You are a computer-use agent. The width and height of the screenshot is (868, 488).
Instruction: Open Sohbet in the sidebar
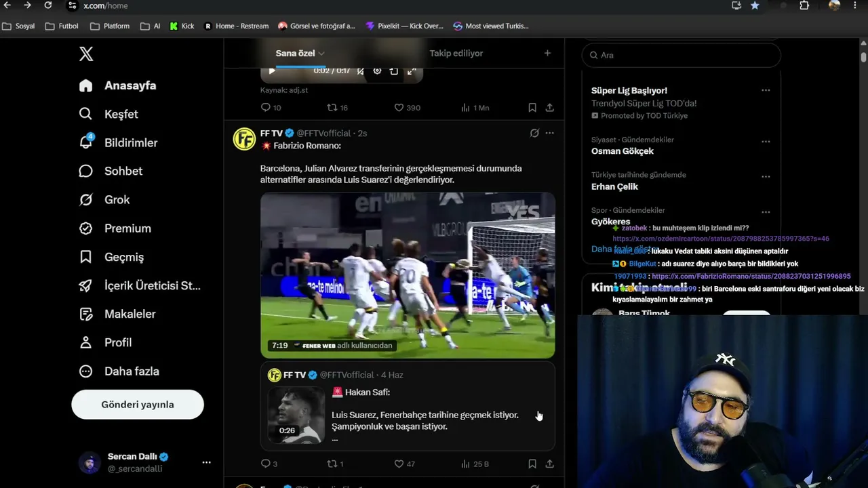click(111, 171)
